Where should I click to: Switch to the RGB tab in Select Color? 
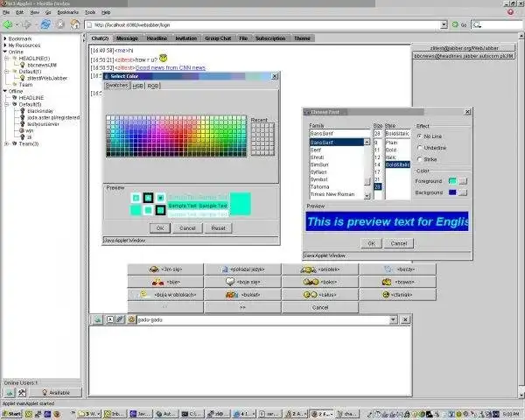pos(152,86)
